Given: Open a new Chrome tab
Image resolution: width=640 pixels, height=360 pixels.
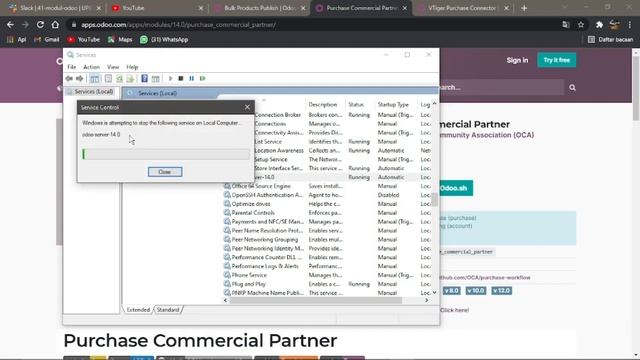Looking at the screenshot, I should pyautogui.click(x=524, y=8).
